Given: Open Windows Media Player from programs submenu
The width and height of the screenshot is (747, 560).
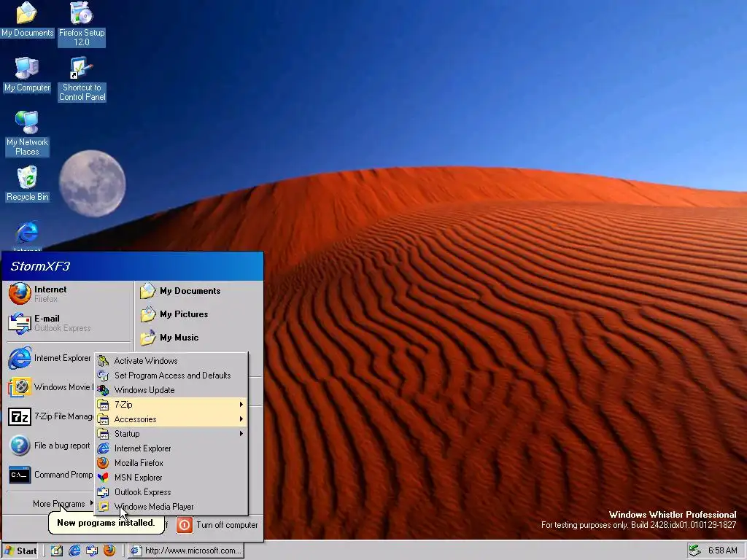Looking at the screenshot, I should point(171,507).
